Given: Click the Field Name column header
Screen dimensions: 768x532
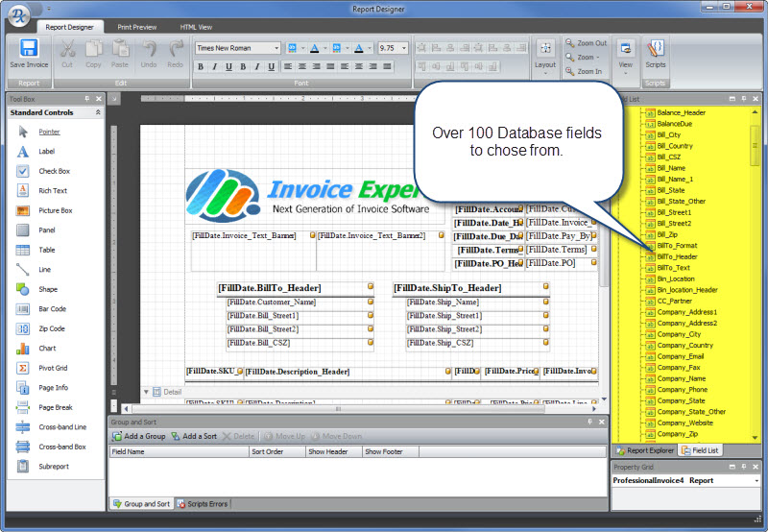Looking at the screenshot, I should 180,451.
